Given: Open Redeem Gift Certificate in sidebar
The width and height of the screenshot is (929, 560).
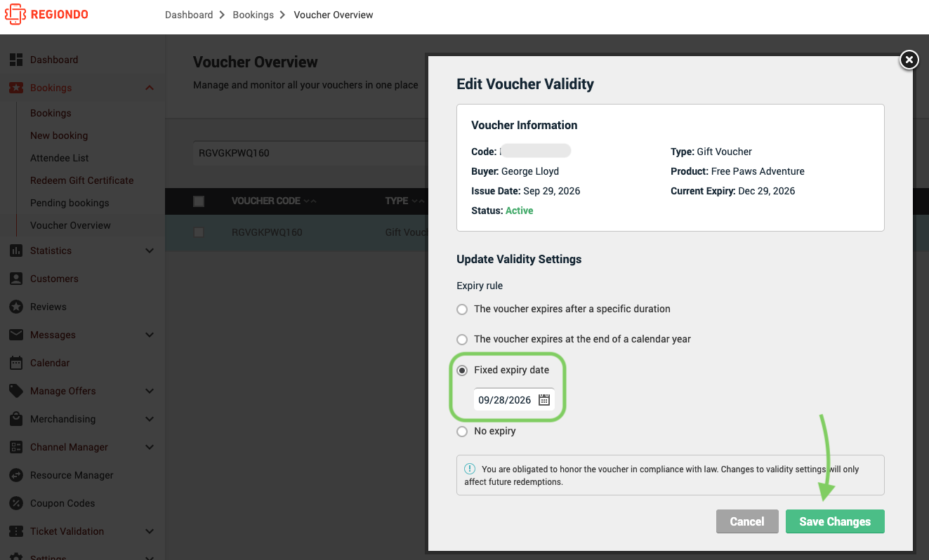Looking at the screenshot, I should [x=81, y=180].
